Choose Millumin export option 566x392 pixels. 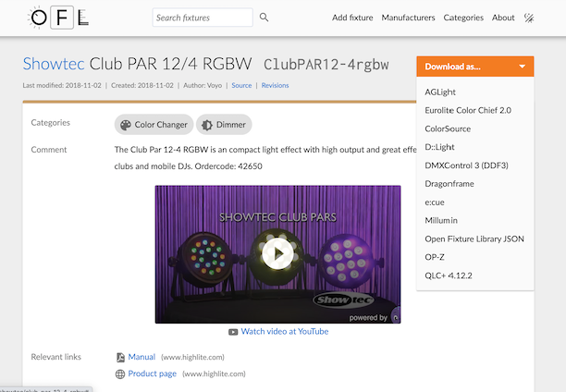click(x=475, y=220)
